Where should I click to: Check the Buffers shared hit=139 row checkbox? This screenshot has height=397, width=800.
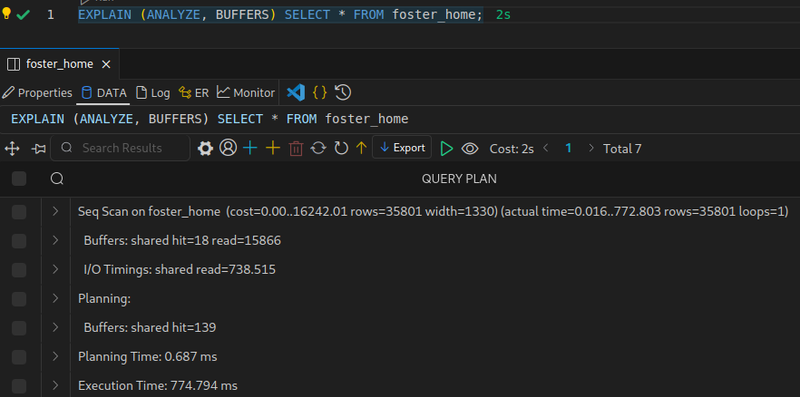tap(19, 328)
